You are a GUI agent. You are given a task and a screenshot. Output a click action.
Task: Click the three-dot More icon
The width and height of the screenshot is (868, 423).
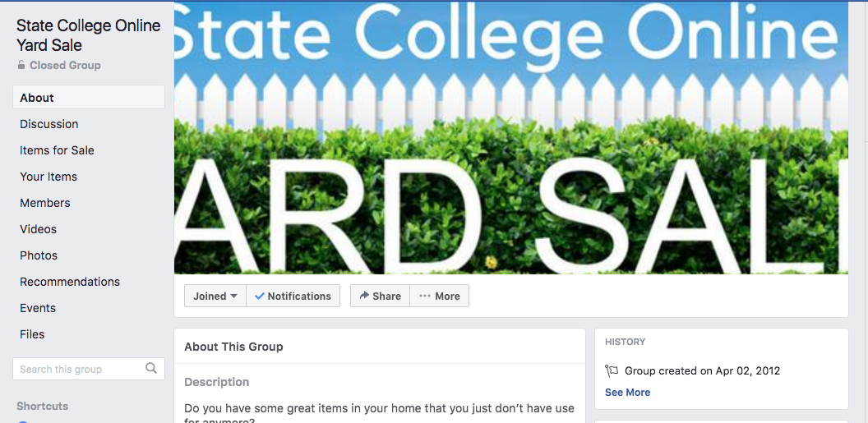(x=425, y=296)
